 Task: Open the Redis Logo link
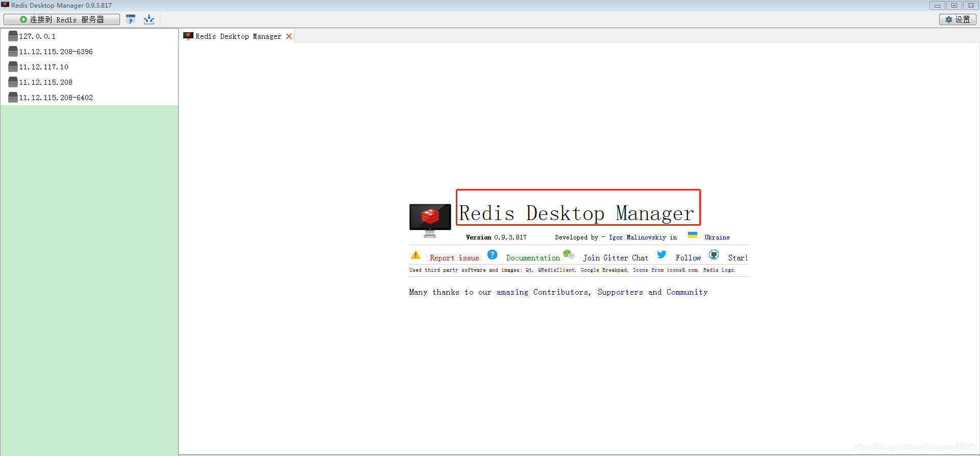pos(719,270)
